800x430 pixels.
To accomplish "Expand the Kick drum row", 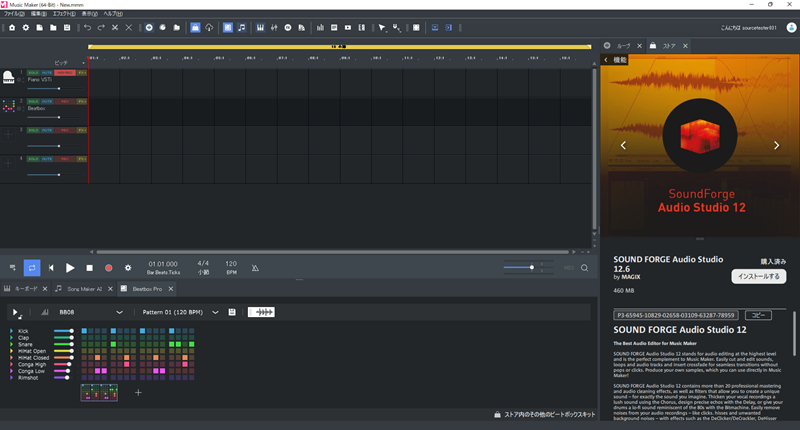I will coord(11,331).
